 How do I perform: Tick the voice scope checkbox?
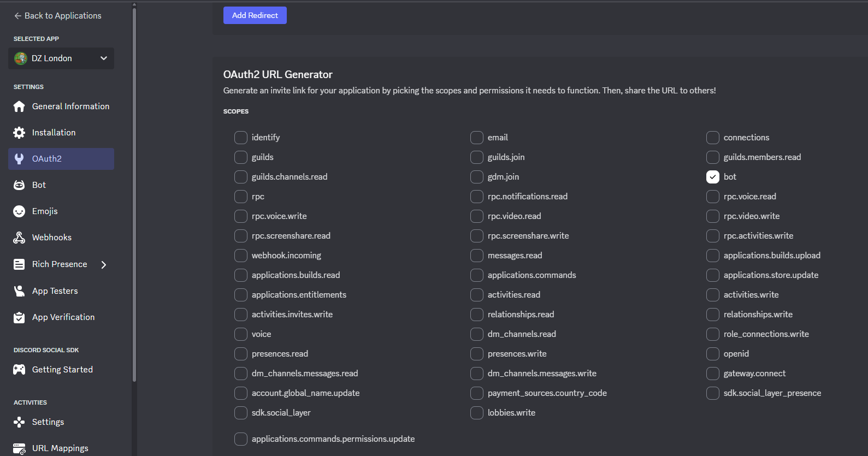point(241,334)
